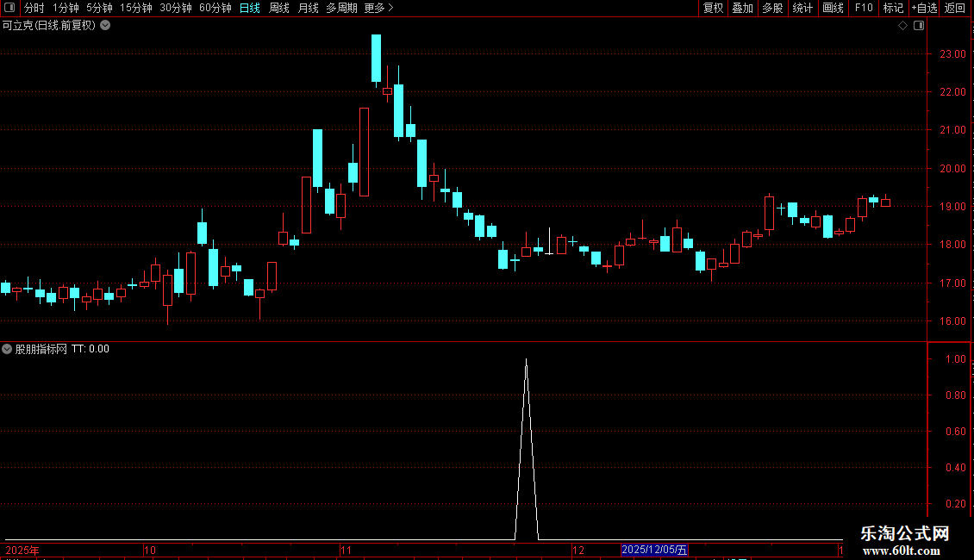Click the 返回 back button
The height and width of the screenshot is (560, 974).
955,8
